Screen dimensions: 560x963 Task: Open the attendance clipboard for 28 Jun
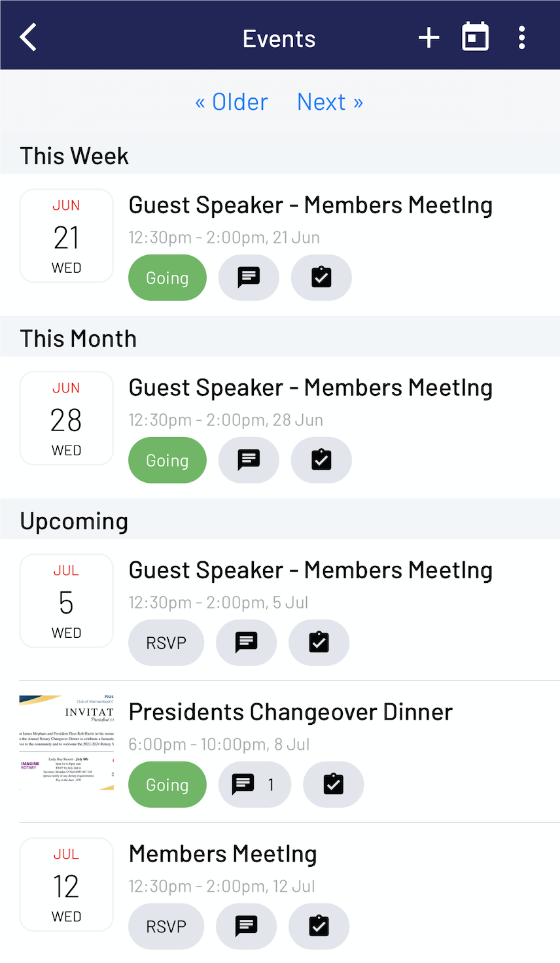(321, 460)
